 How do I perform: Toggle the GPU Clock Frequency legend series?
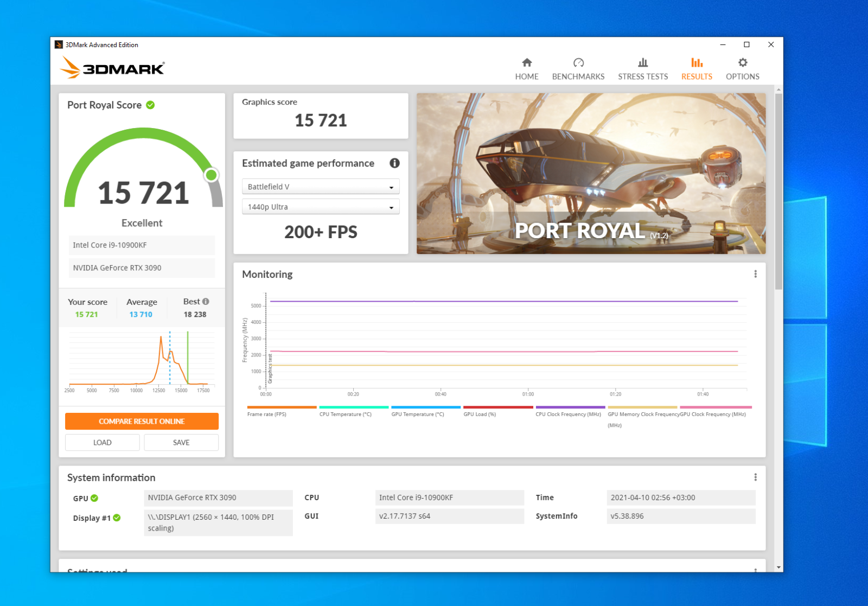[716, 411]
